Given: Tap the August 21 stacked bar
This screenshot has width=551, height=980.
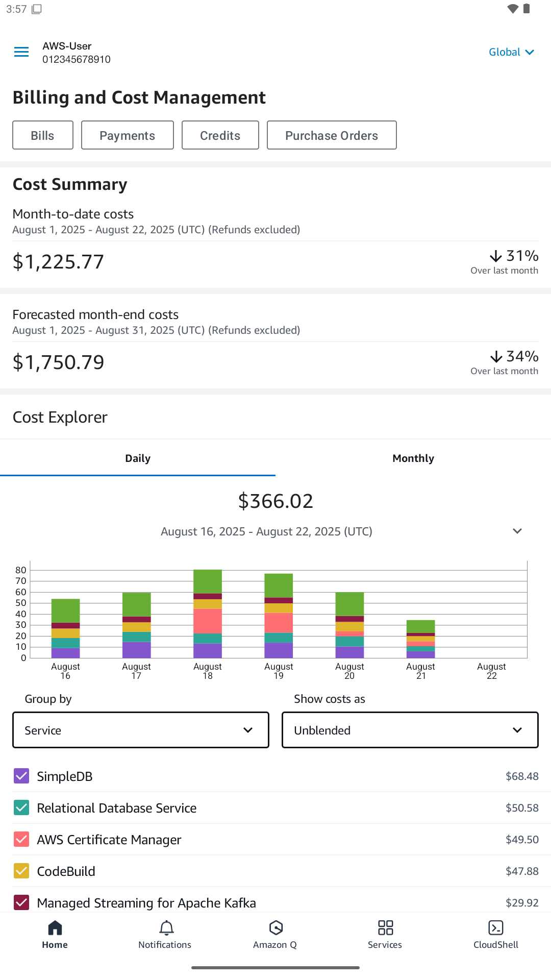Looking at the screenshot, I should point(421,639).
